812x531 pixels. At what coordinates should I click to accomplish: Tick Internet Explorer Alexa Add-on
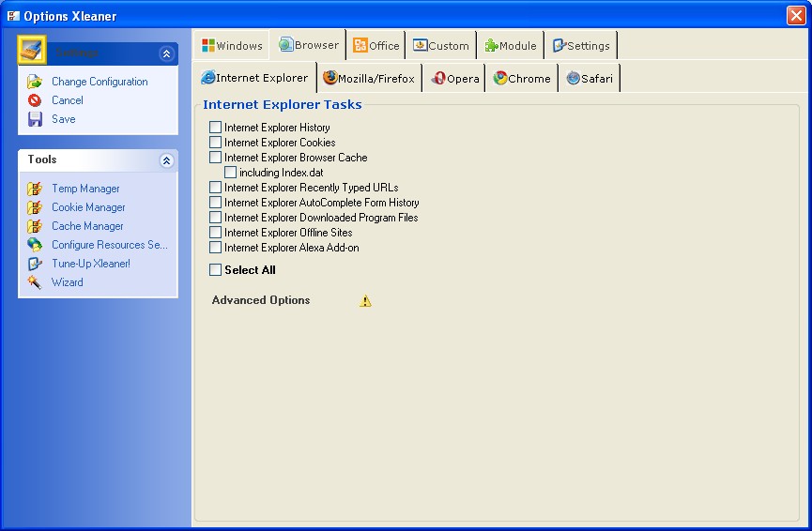pos(215,248)
